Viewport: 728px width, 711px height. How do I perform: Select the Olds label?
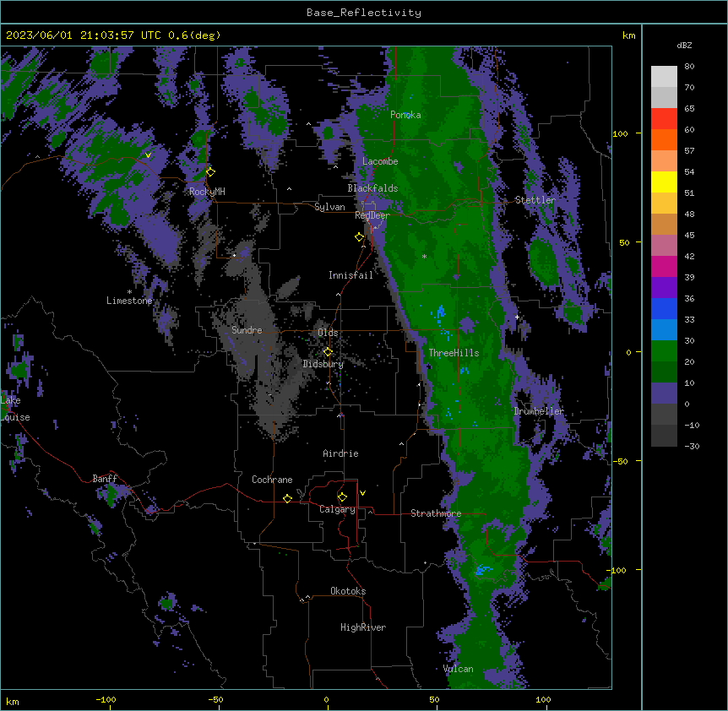(328, 333)
